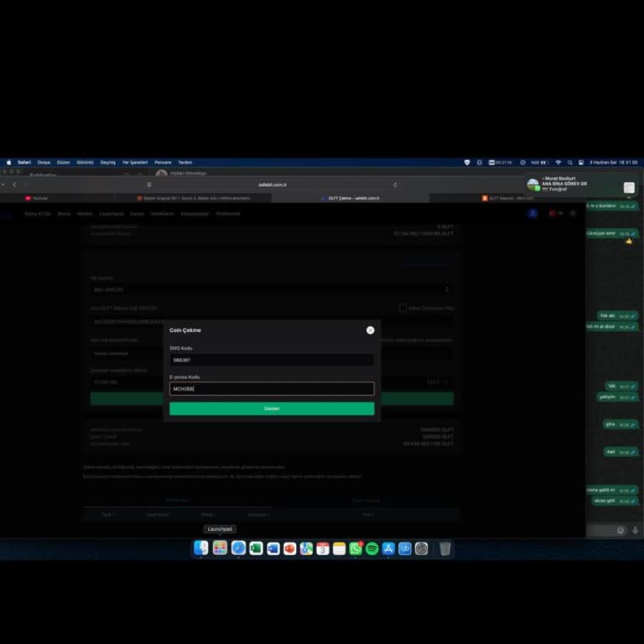Click the microphone icon in WhatsApp
Screen dimensions: 644x644
point(635,530)
